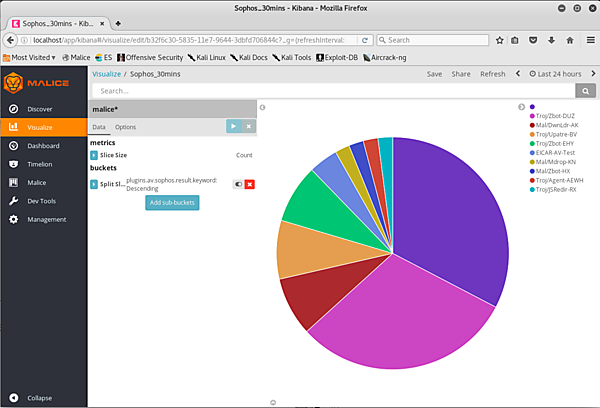
Task: Click the Discard changes X button
Action: (248, 127)
